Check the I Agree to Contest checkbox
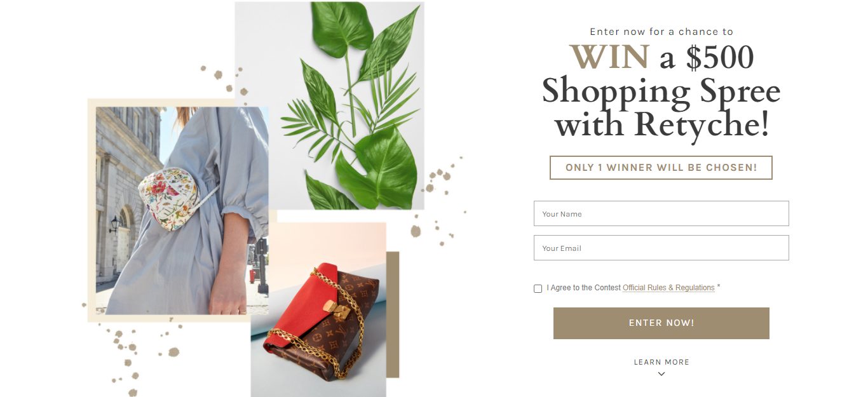868x397 pixels. (538, 288)
